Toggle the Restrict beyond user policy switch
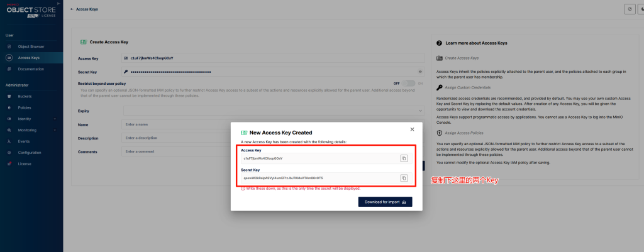 (x=409, y=83)
